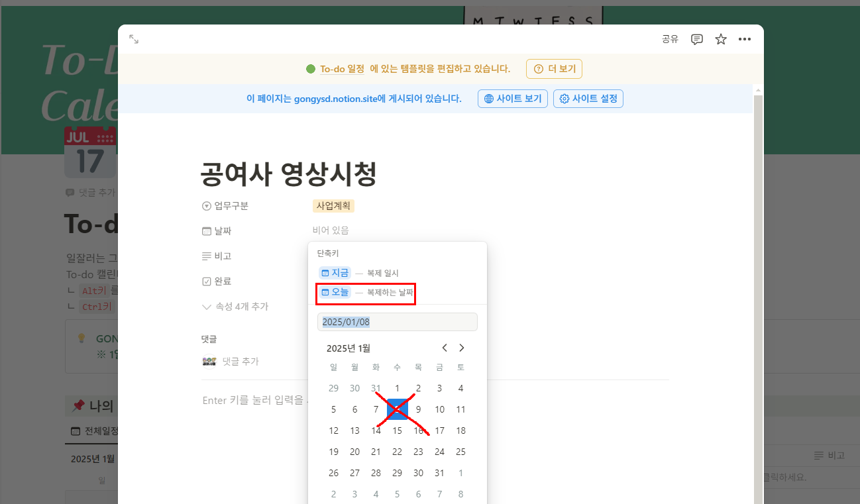The height and width of the screenshot is (504, 860).
Task: Select date 18 in the calendar
Action: (x=460, y=430)
